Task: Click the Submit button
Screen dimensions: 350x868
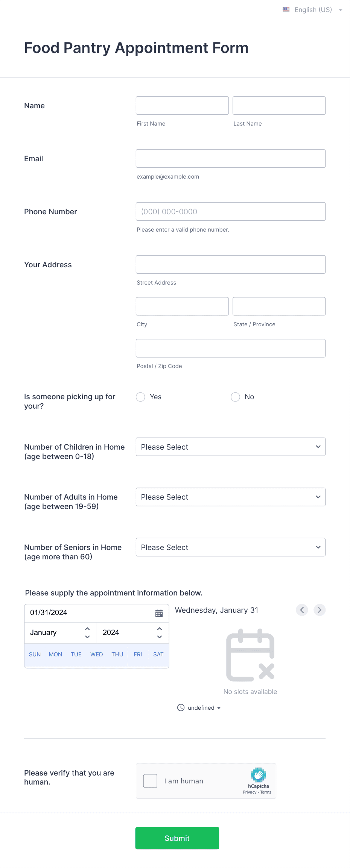Action: pos(177,838)
